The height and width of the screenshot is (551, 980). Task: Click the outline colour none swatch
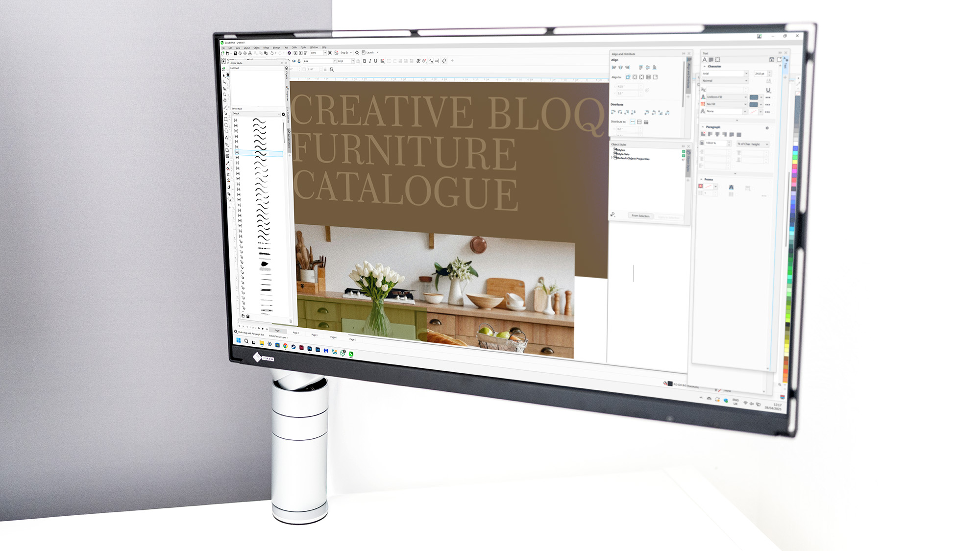click(x=754, y=112)
